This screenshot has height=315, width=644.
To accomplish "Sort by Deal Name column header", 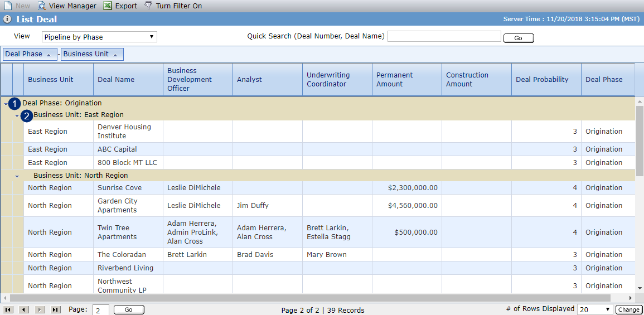I will click(128, 80).
